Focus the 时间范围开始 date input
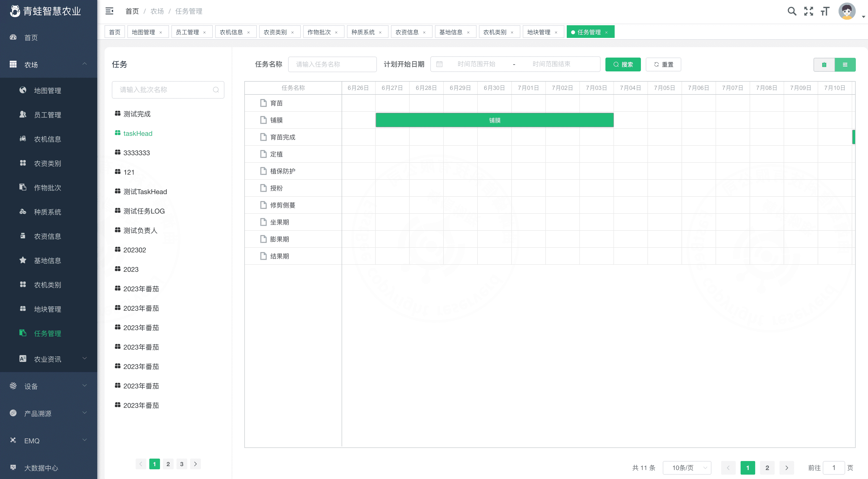868x479 pixels. coord(477,64)
